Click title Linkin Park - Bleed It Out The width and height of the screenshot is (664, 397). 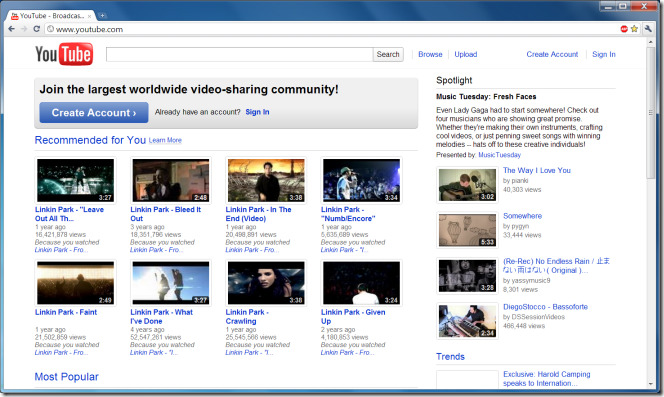coord(166,214)
